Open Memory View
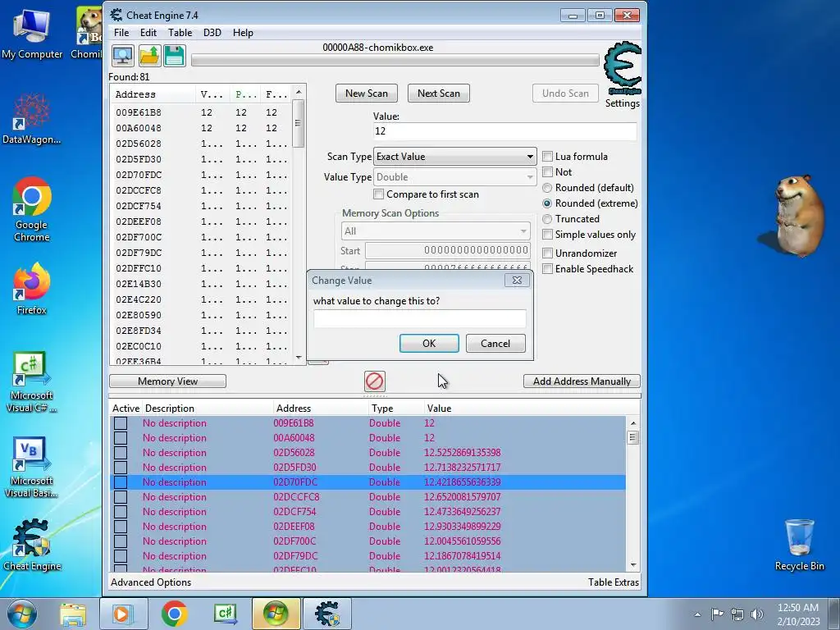 click(x=167, y=381)
